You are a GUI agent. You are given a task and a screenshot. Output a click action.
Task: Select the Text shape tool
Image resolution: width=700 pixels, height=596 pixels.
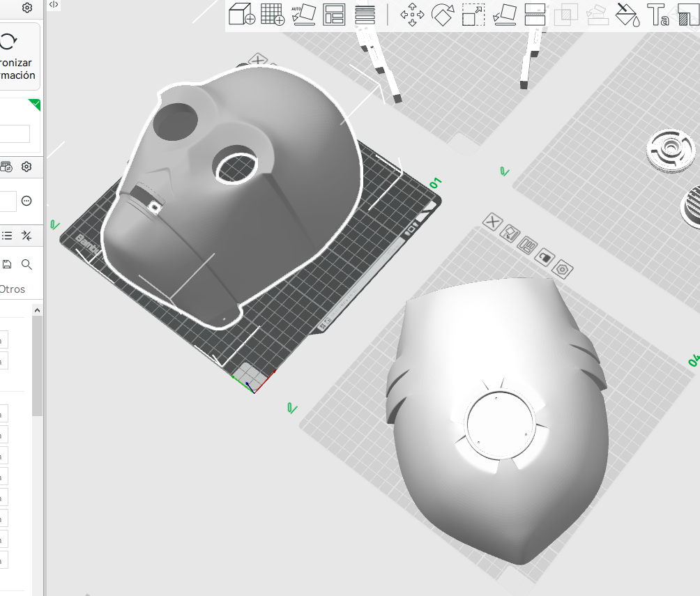pos(658,14)
